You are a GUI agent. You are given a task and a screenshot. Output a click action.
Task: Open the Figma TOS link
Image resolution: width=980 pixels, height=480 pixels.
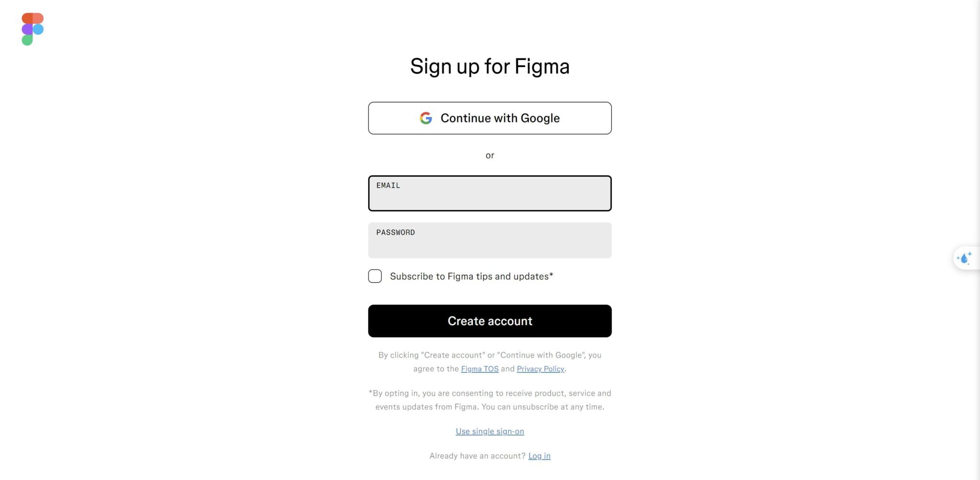tap(480, 368)
